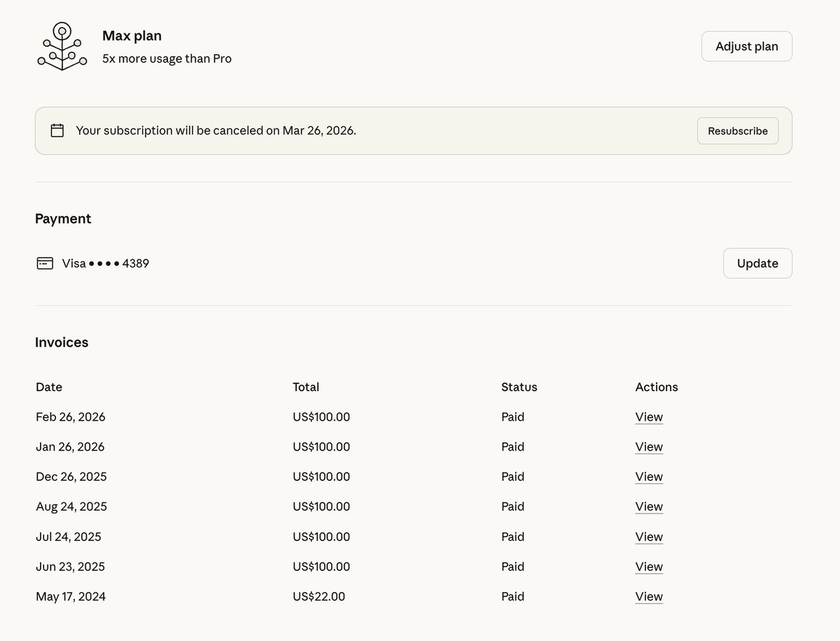View the May 17, 2024 invoice
Screen dimensions: 840x641
[649, 597]
